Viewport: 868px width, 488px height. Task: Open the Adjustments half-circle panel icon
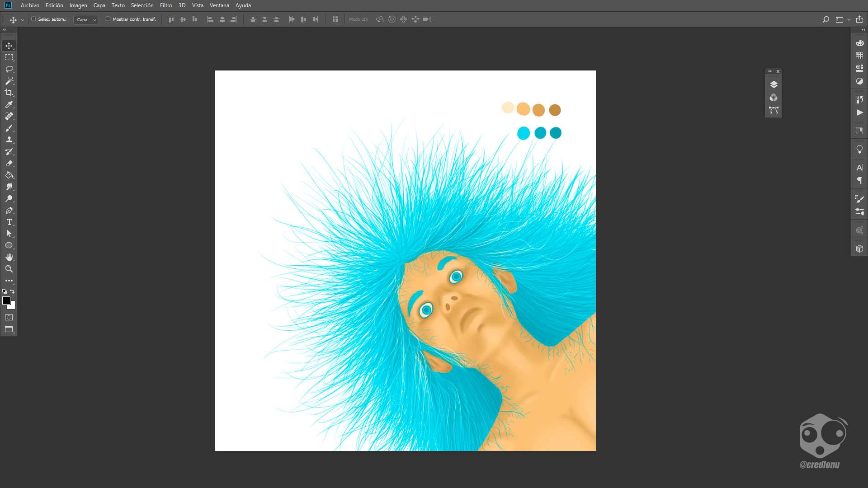(859, 81)
